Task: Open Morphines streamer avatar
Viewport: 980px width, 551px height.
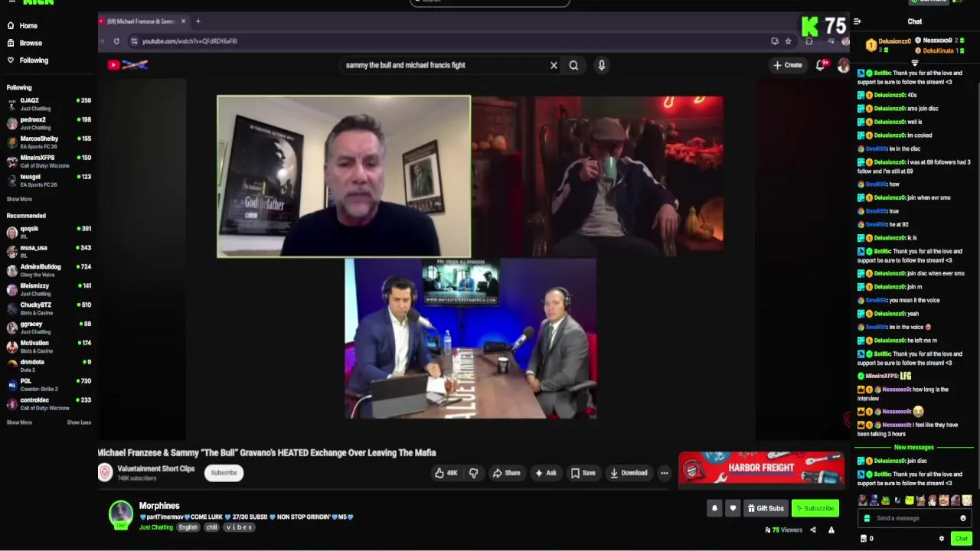Action: pos(120,515)
